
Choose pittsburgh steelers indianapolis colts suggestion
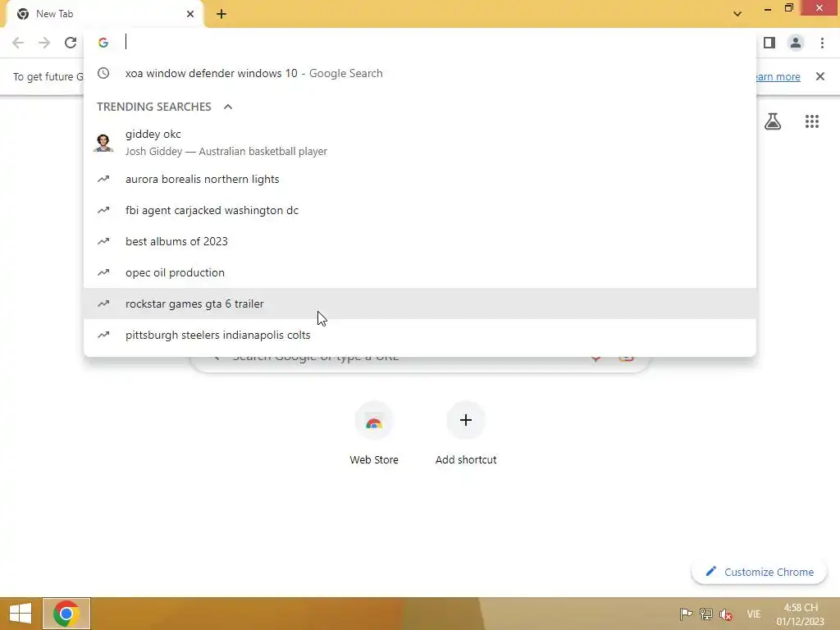click(420, 335)
